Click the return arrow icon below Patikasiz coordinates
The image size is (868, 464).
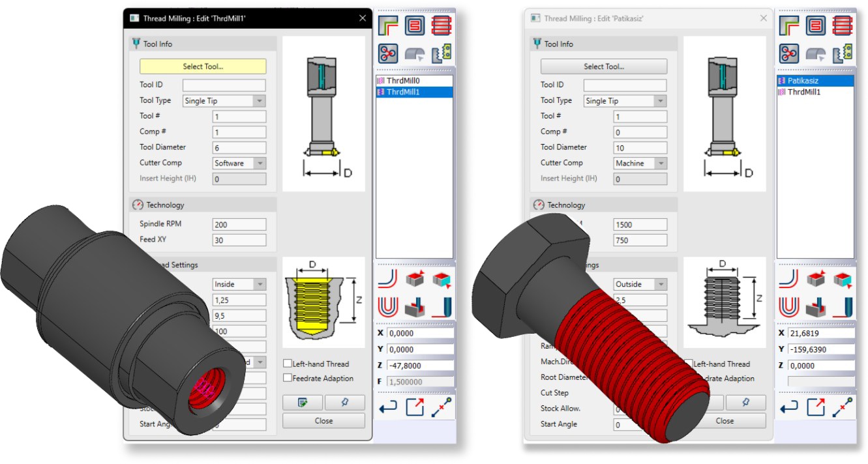pos(789,407)
